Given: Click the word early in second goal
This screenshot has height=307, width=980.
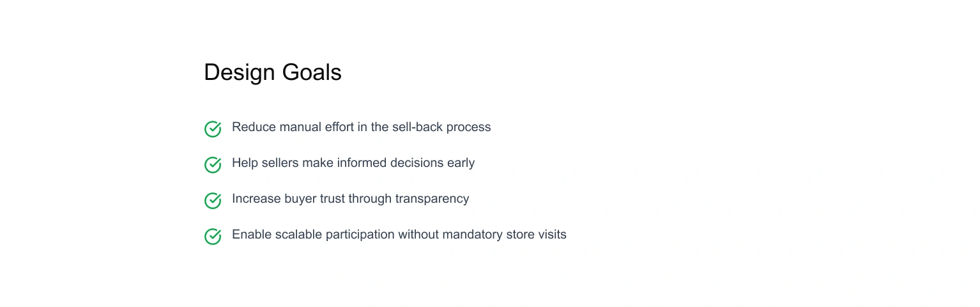Looking at the screenshot, I should pyautogui.click(x=461, y=163).
